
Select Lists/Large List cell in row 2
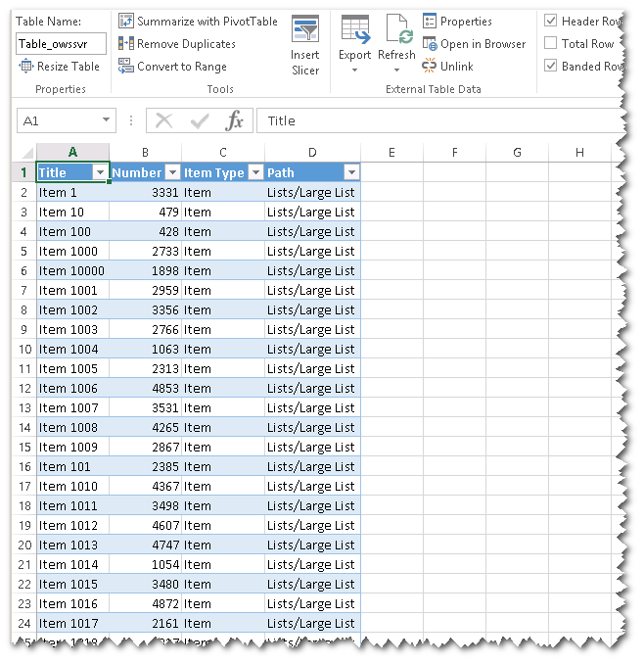tap(312, 192)
